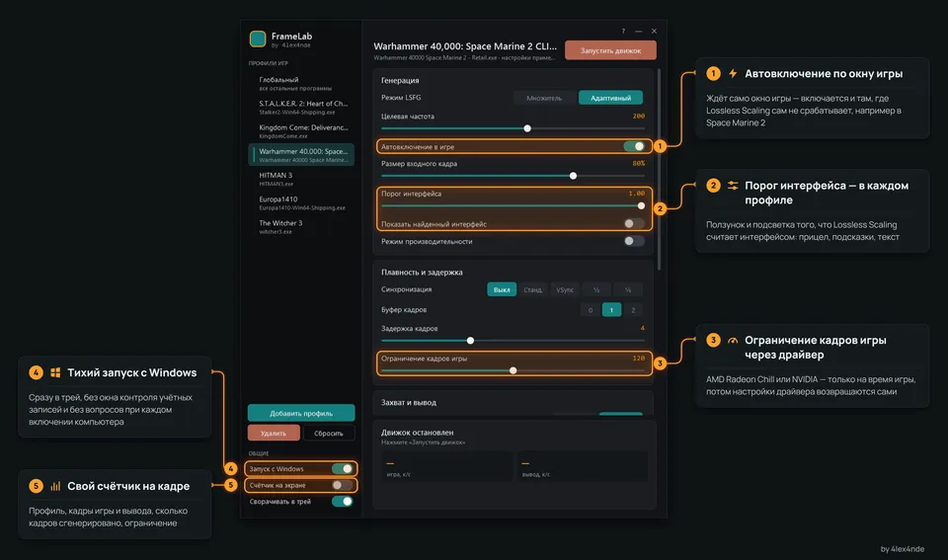Choose frame buffer value 0
Image resolution: width=948 pixels, height=560 pixels.
pos(591,310)
